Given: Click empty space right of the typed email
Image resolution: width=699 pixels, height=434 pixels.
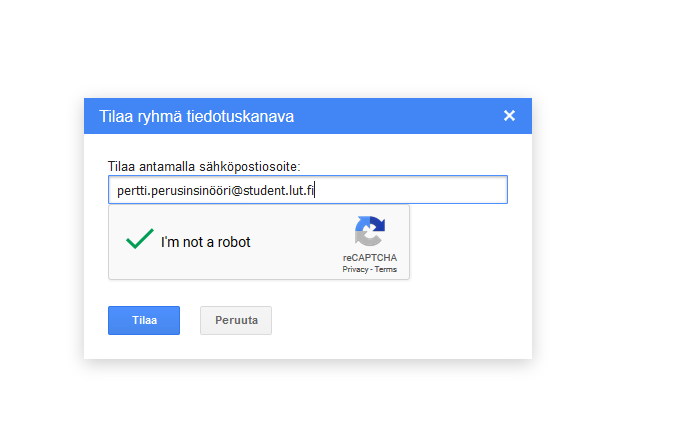Looking at the screenshot, I should coord(410,190).
